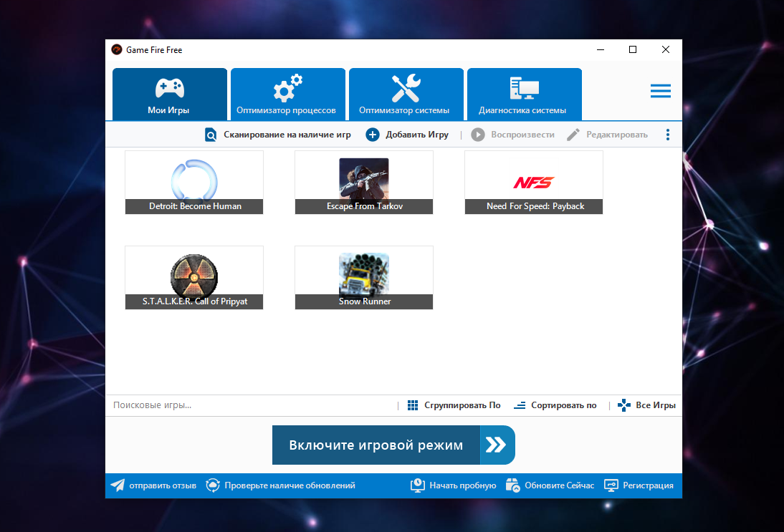This screenshot has height=532, width=784.
Task: Open the Сгруппировать По dropdown
Action: [462, 405]
